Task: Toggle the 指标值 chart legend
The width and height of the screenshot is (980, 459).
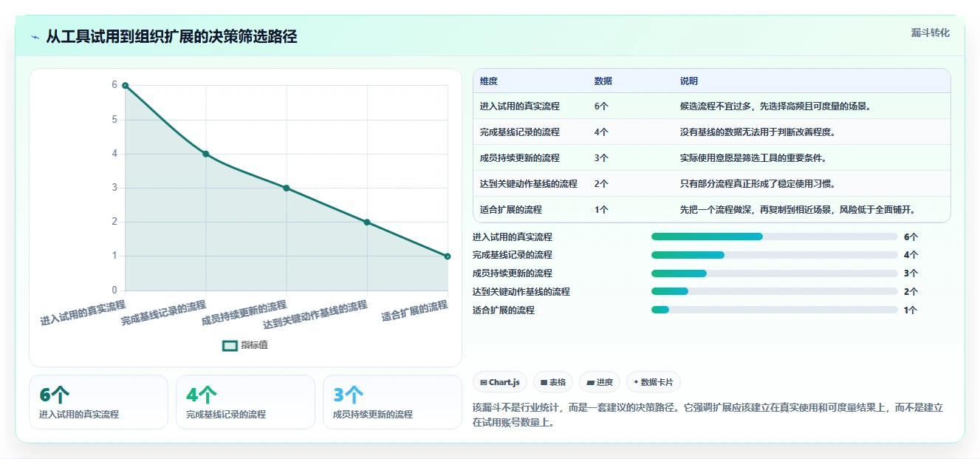Action: [245, 345]
